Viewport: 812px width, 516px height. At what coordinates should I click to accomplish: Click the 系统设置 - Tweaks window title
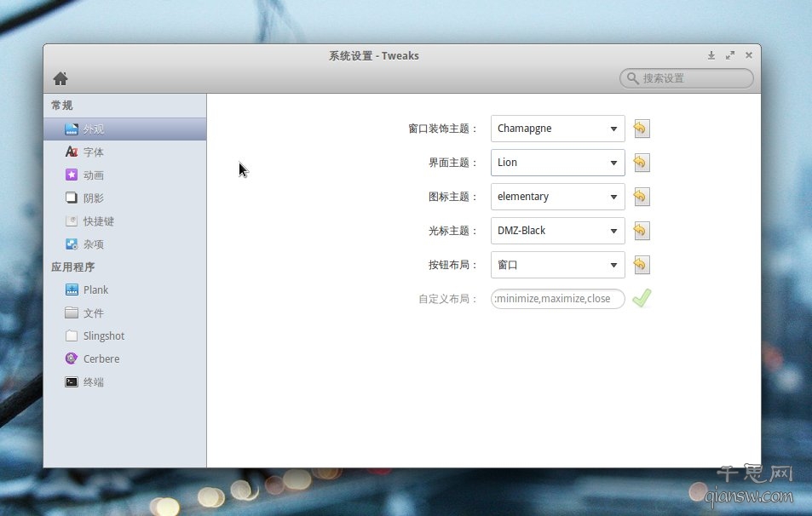pos(374,56)
